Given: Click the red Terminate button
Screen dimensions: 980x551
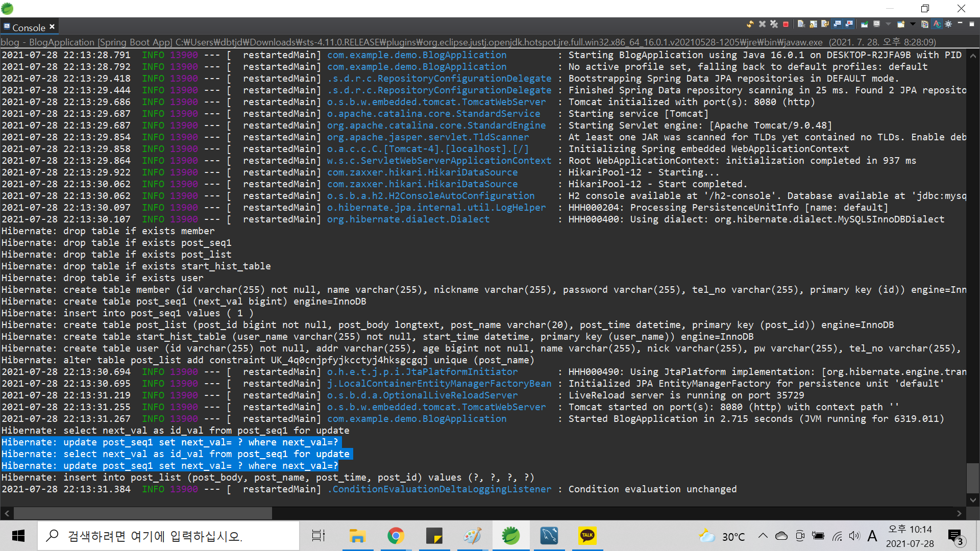Looking at the screenshot, I should click(786, 24).
